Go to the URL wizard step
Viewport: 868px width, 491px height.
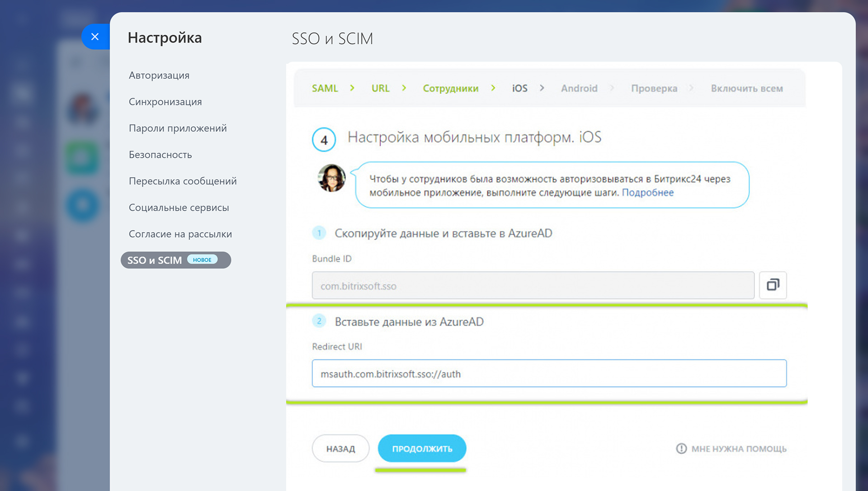click(x=380, y=88)
